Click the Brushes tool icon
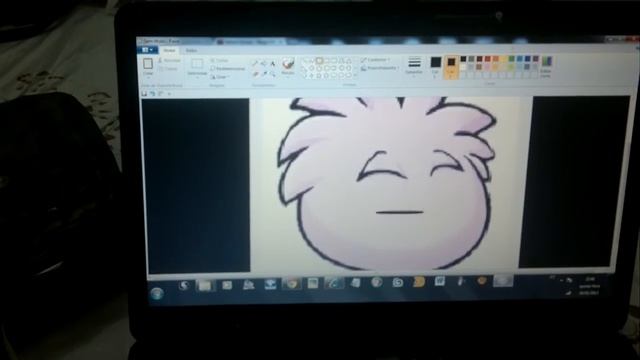 (288, 63)
